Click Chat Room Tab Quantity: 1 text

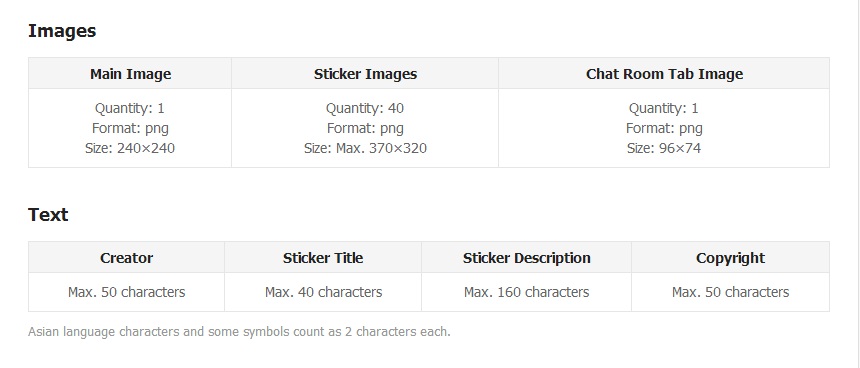[x=664, y=109]
